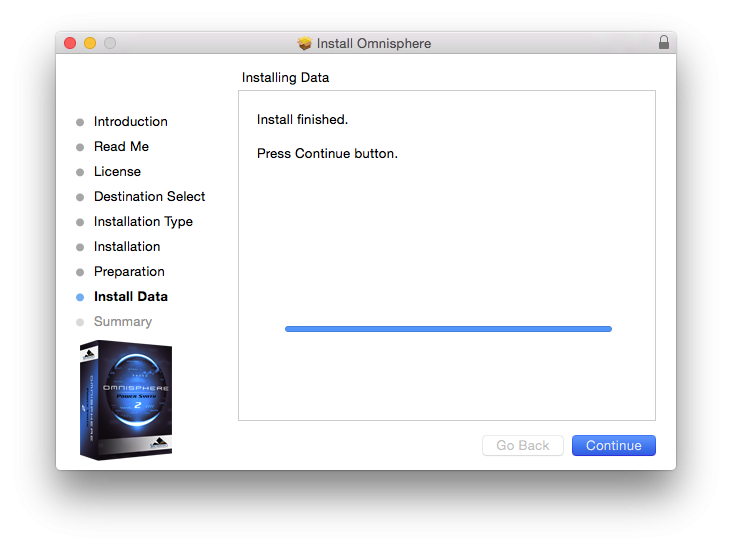This screenshot has width=732, height=550.
Task: Select the Introduction step in sidebar
Action: [x=130, y=121]
